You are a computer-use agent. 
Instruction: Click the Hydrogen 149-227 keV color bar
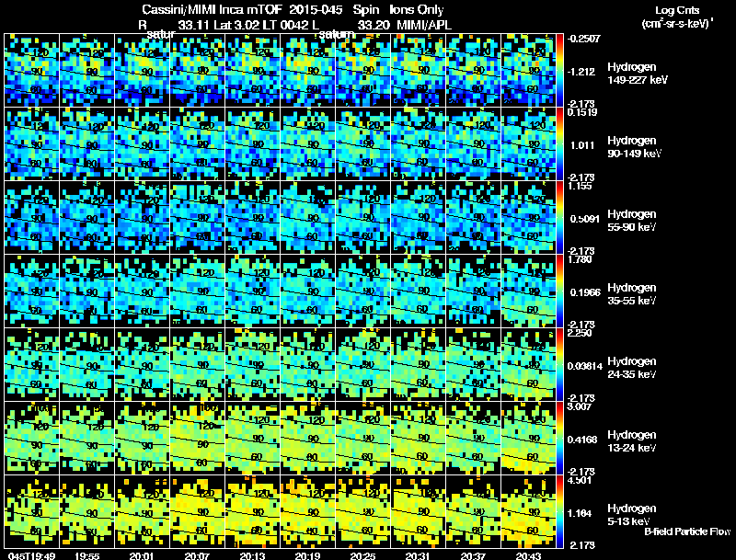(x=559, y=71)
